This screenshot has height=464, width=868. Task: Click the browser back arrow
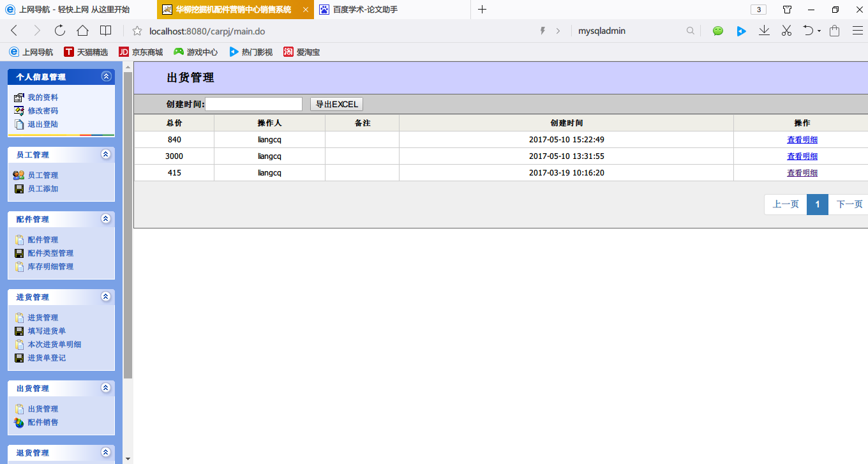tap(14, 31)
